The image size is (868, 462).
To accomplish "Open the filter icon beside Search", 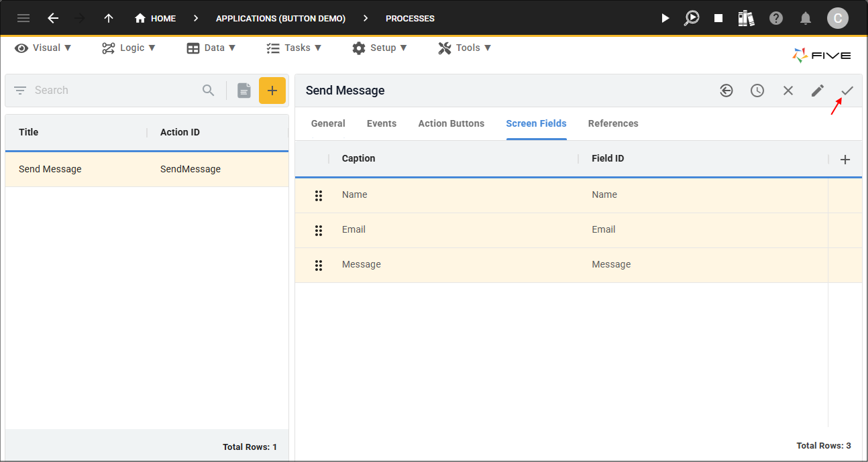I will point(20,90).
